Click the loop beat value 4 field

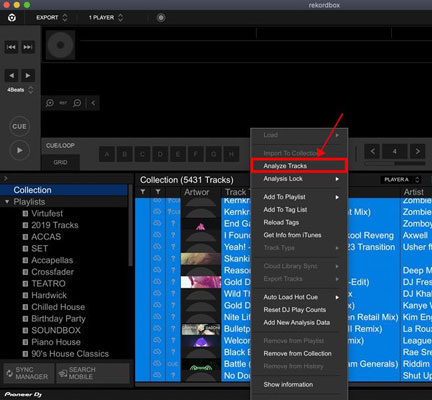pyautogui.click(x=395, y=152)
